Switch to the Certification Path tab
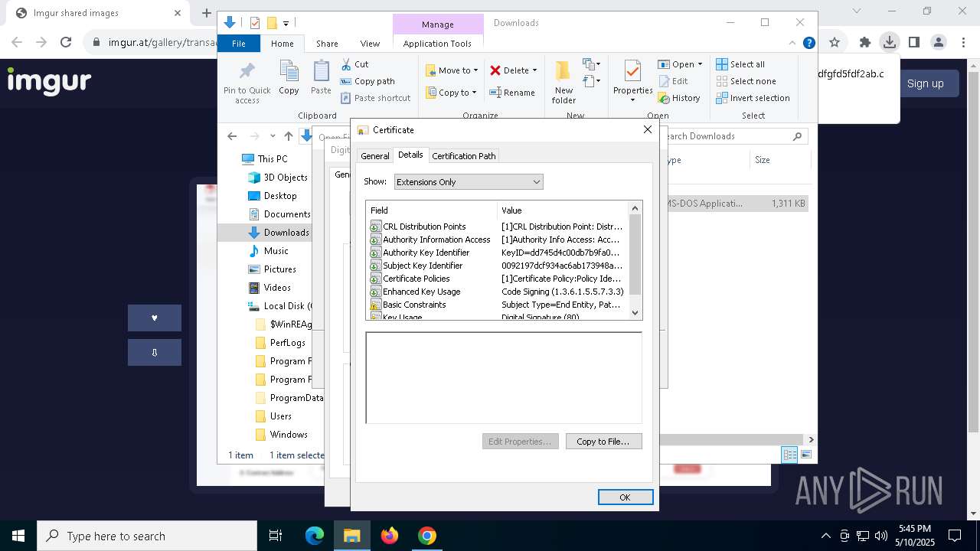This screenshot has height=551, width=980. click(464, 155)
